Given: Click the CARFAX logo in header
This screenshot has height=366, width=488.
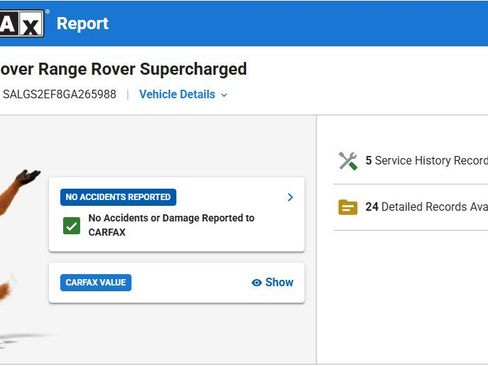Looking at the screenshot, I should click(x=22, y=23).
